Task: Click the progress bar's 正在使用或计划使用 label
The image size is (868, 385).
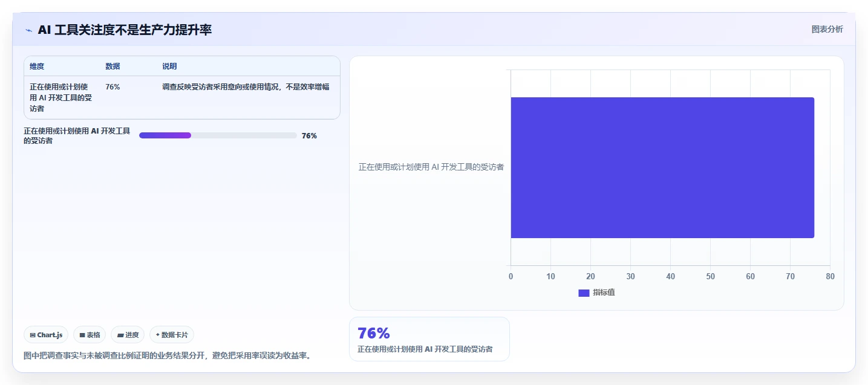Action: pyautogui.click(x=77, y=136)
